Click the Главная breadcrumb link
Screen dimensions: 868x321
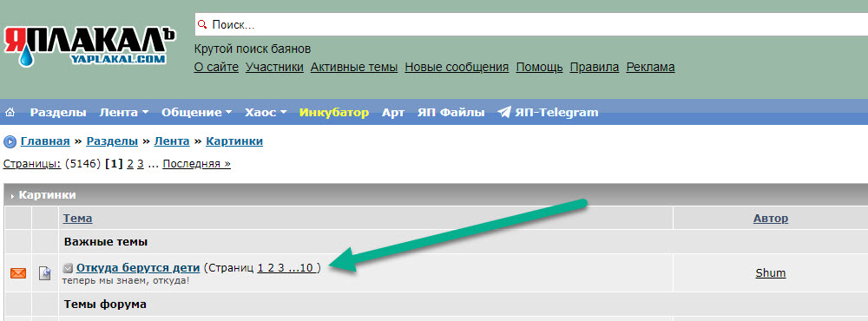45,141
